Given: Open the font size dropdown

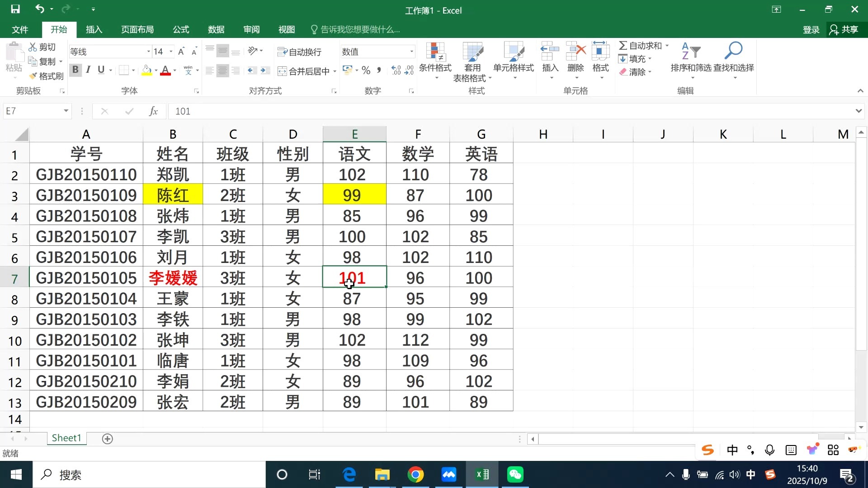Looking at the screenshot, I should (x=170, y=52).
